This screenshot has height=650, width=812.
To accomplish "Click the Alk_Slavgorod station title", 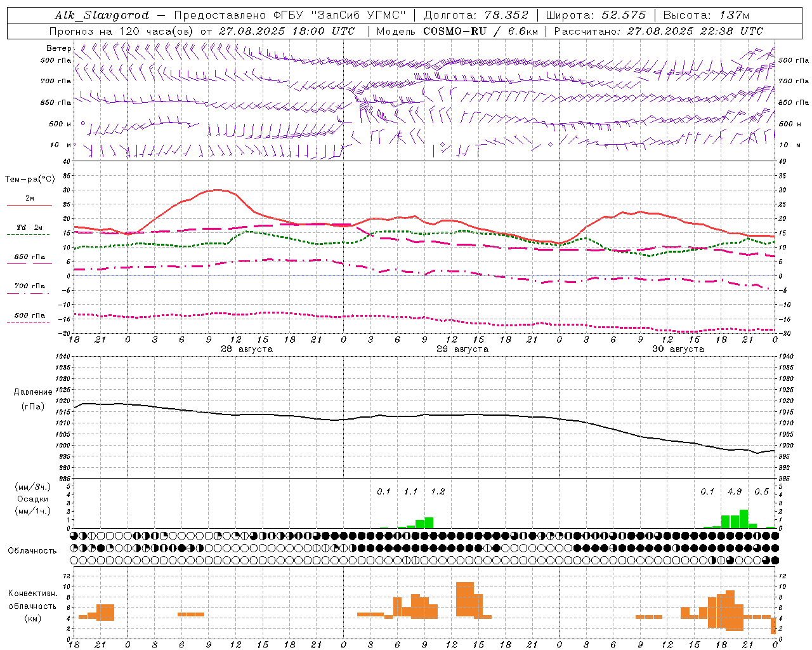I will pyautogui.click(x=102, y=15).
